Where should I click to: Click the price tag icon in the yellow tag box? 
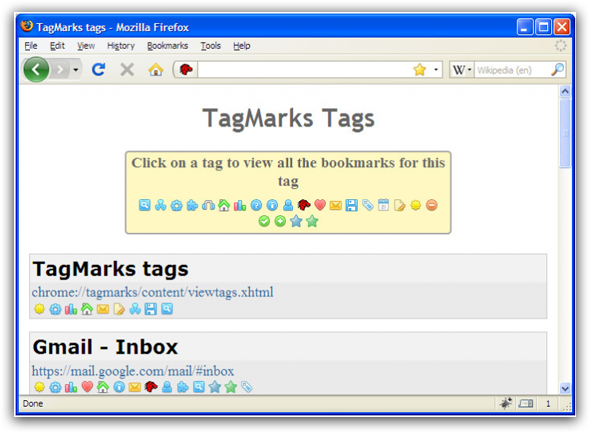coord(368,205)
